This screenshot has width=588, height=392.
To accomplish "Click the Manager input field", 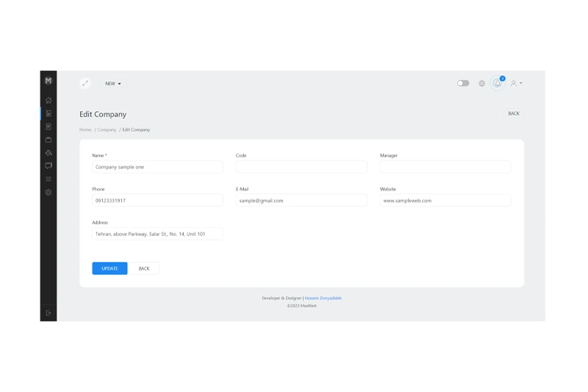I will coord(445,167).
